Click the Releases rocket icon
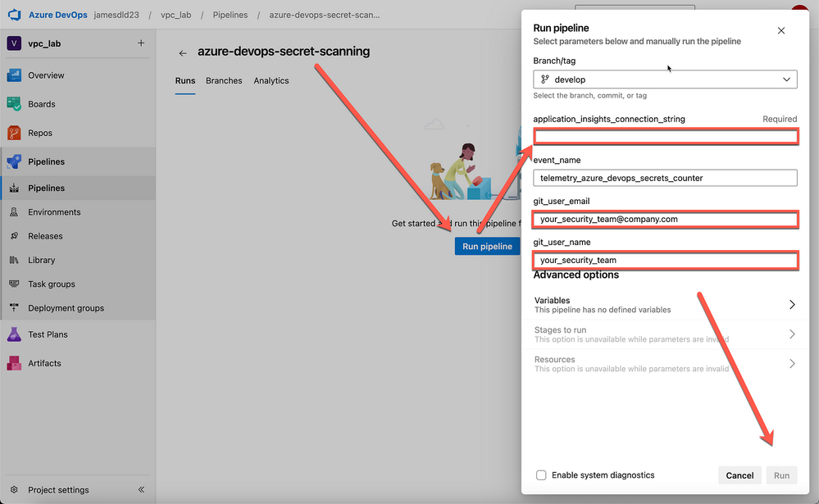The height and width of the screenshot is (504, 819). (x=14, y=236)
